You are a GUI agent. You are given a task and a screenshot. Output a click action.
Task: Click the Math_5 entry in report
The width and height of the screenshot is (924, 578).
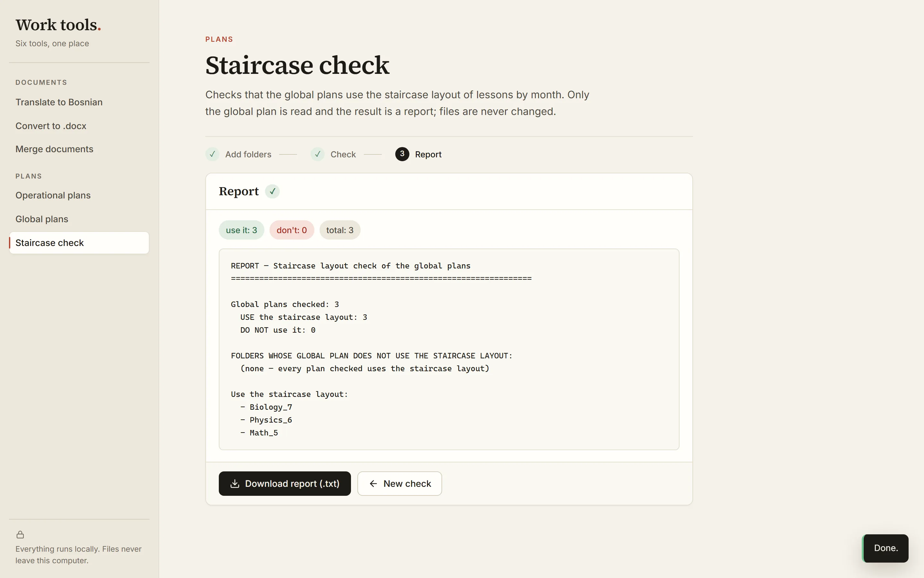(264, 433)
